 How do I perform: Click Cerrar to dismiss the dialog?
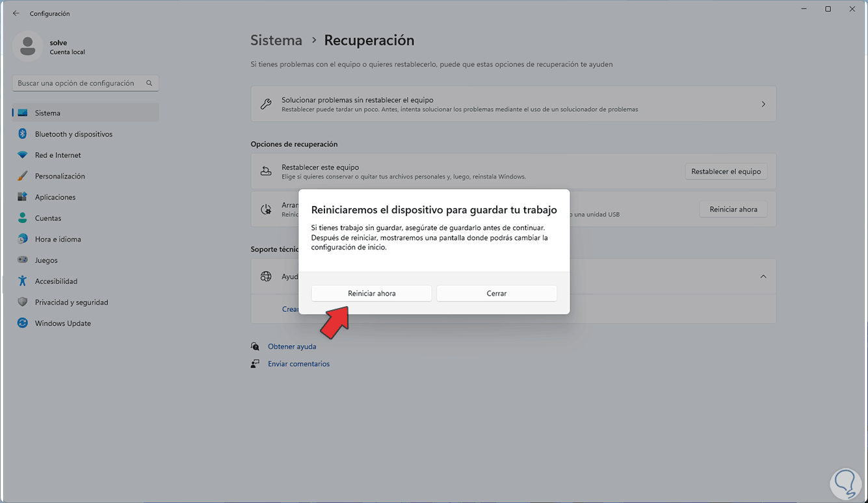(x=497, y=294)
